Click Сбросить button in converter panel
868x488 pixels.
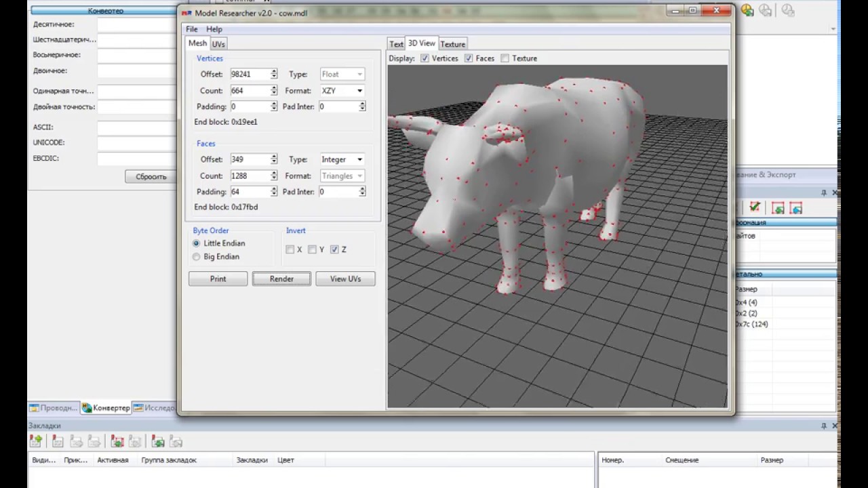151,176
